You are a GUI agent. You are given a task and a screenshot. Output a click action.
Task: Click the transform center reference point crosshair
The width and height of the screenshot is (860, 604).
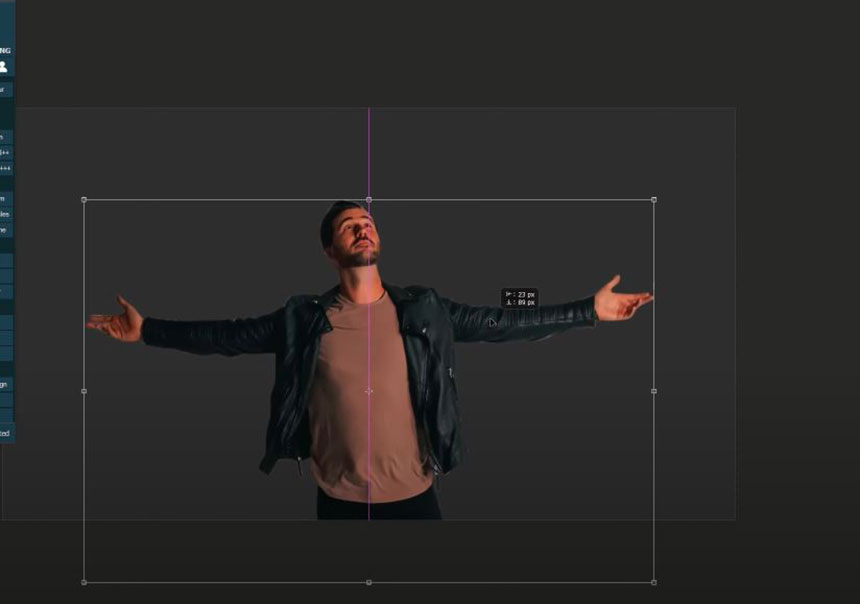point(369,391)
